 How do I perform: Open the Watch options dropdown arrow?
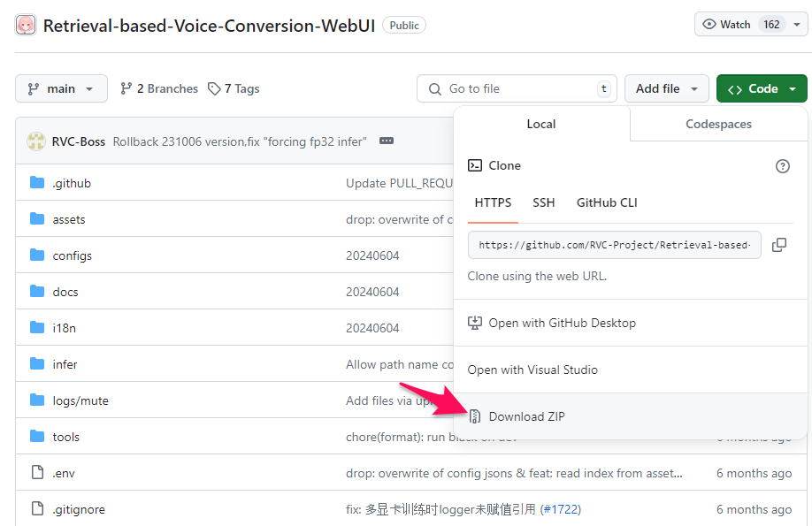797,25
